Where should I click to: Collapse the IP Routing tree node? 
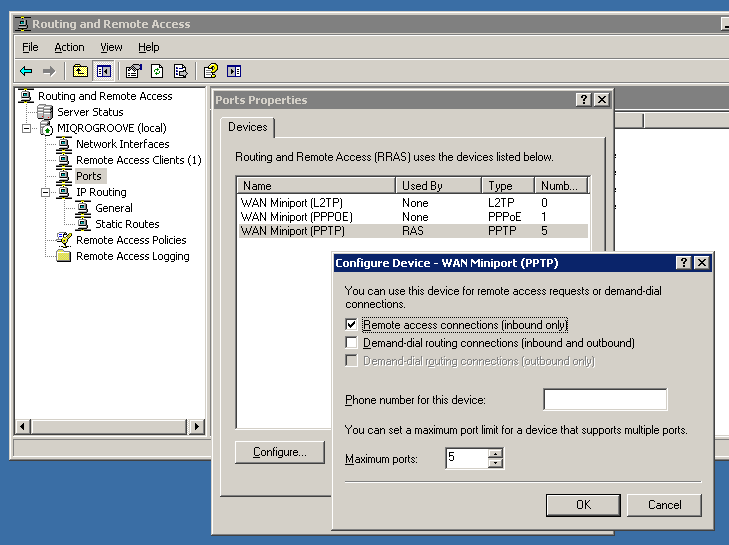point(46,193)
